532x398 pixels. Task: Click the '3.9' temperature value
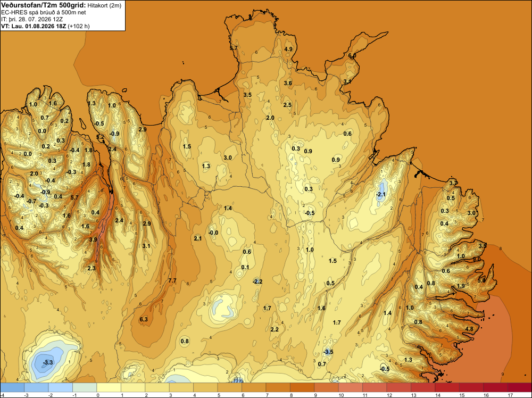93,239
